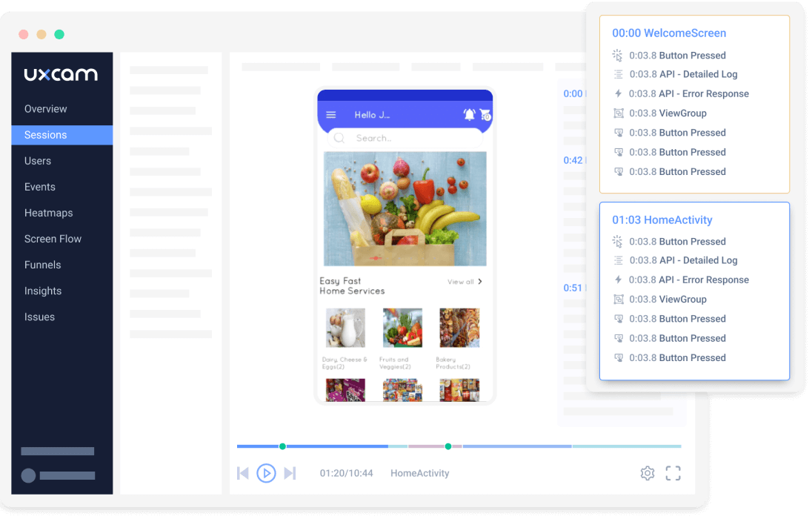This screenshot has height=519, width=812.
Task: Click the API Detailed Log list icon
Action: (x=618, y=74)
